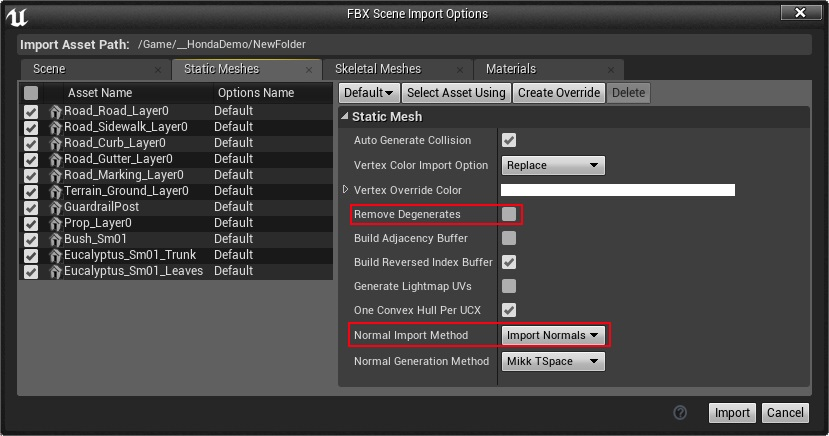The width and height of the screenshot is (829, 436).
Task: Click the Delete override button
Action: [x=629, y=93]
